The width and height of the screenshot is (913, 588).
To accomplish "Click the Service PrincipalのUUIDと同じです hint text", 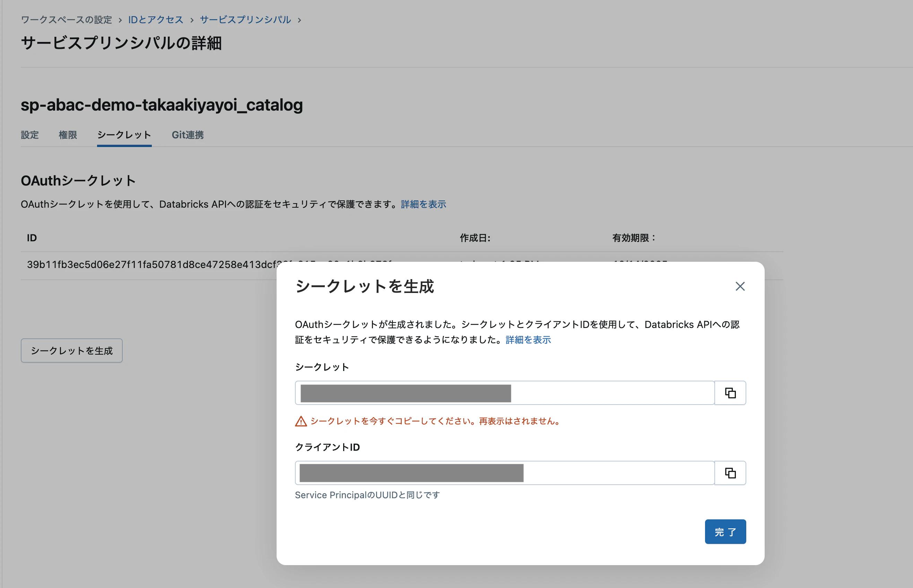I will pyautogui.click(x=367, y=495).
